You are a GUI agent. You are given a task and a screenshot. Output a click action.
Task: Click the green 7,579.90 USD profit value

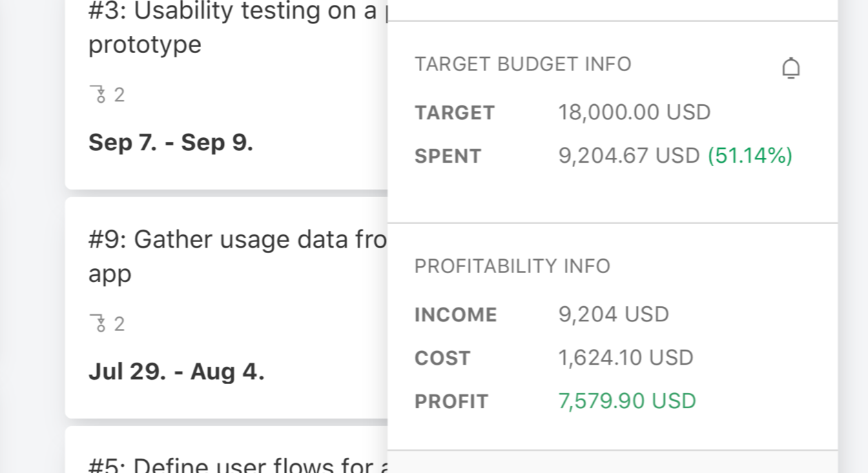pyautogui.click(x=627, y=401)
